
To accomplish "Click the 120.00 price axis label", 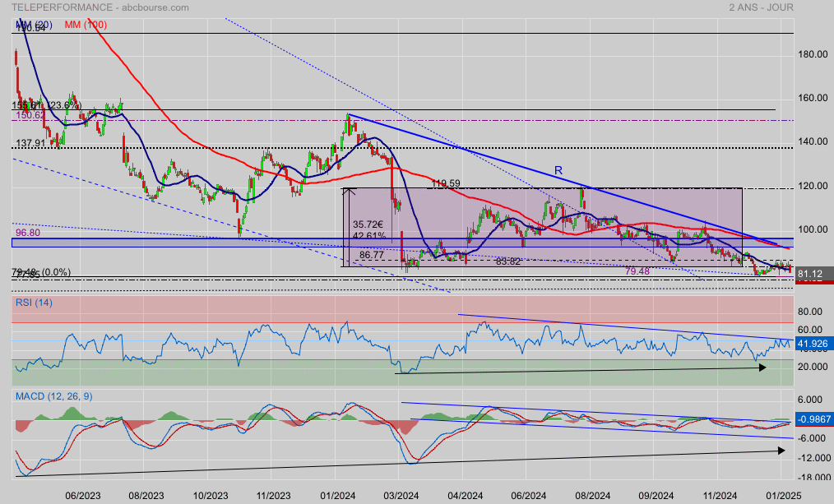I will (813, 186).
